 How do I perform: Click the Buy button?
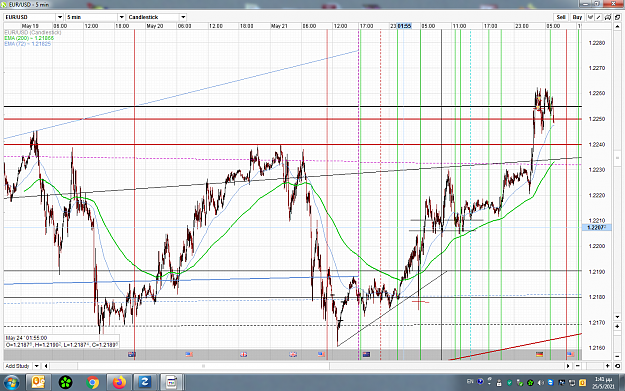point(577,17)
